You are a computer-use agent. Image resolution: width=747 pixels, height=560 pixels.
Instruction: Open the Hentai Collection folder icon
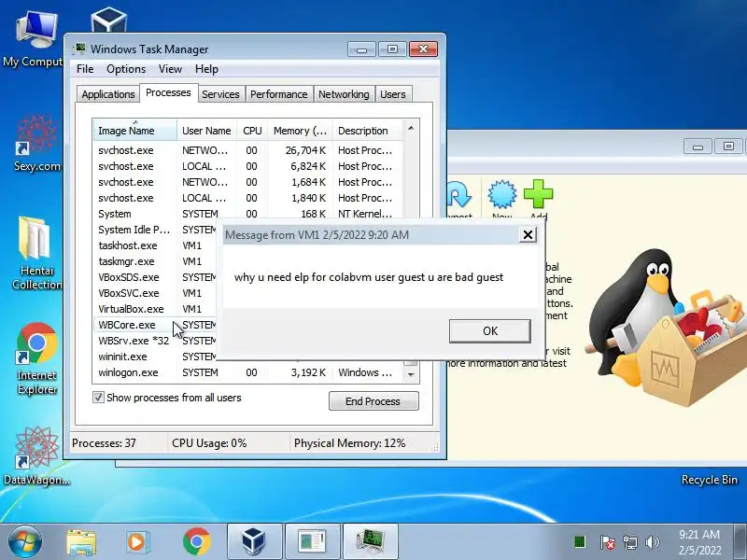click(x=36, y=252)
